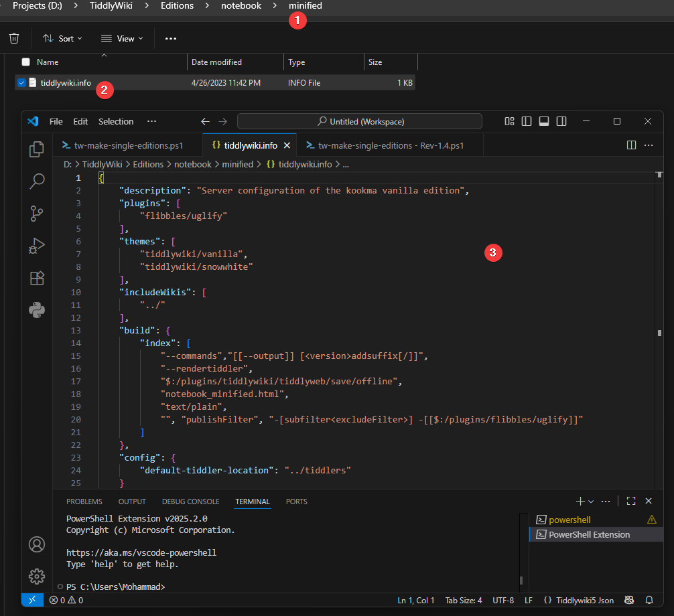This screenshot has width=674, height=616.
Task: Open editor More Actions menu
Action: tap(649, 145)
